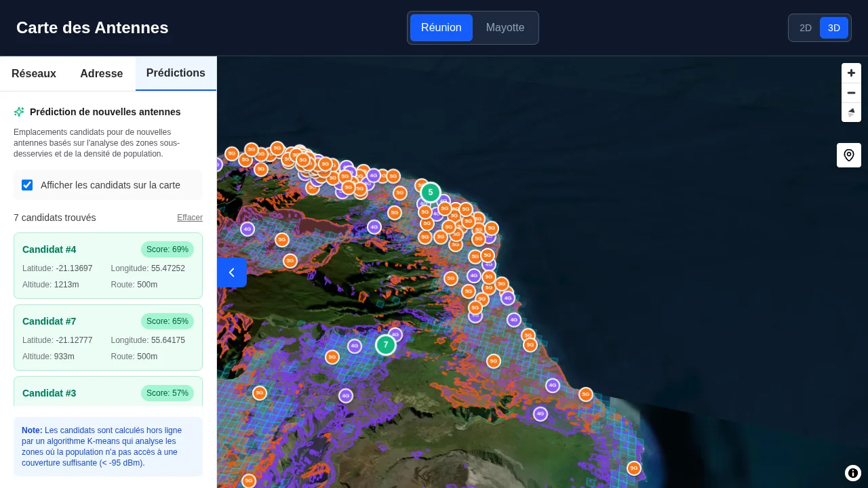Open the Candidat #4 card
The height and width of the screenshot is (488, 868).
(x=108, y=266)
